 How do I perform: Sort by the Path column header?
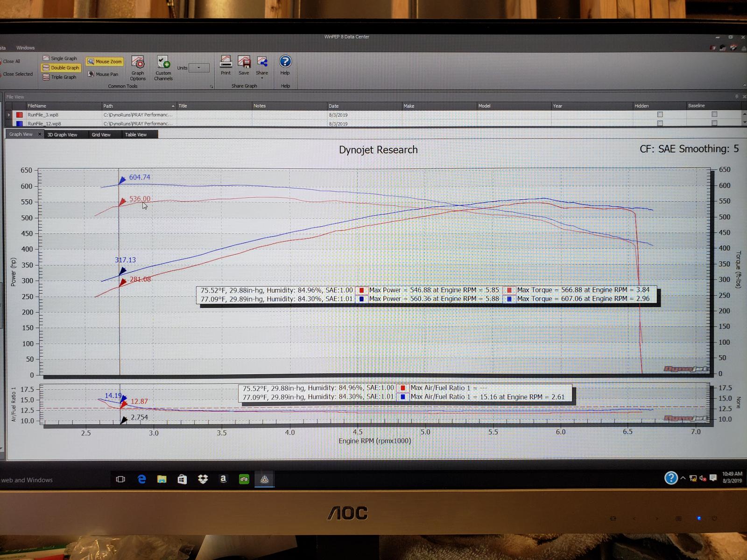[x=139, y=106]
